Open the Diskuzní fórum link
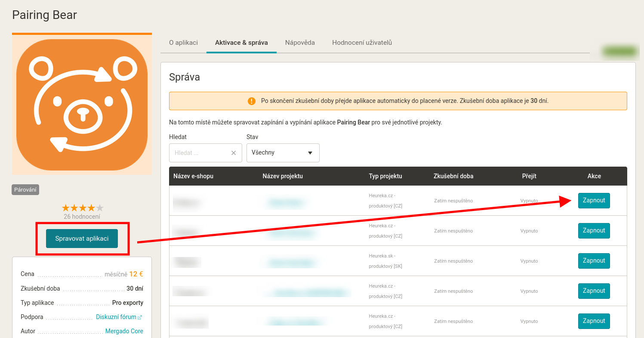This screenshot has height=338, width=644. (x=116, y=317)
